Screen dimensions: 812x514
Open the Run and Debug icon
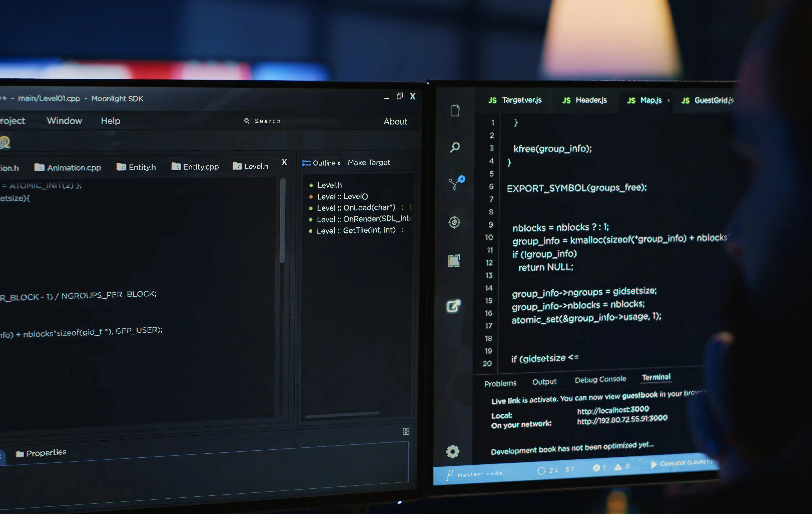(454, 222)
